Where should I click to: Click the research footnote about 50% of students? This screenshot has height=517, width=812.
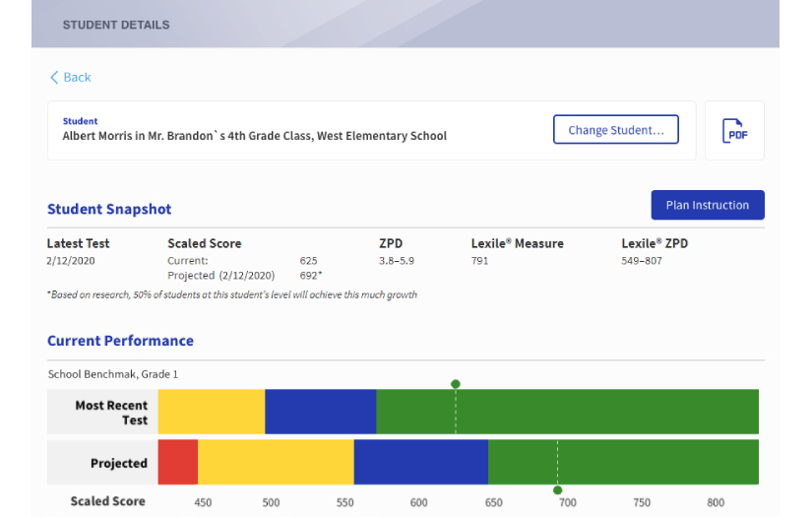click(x=232, y=294)
